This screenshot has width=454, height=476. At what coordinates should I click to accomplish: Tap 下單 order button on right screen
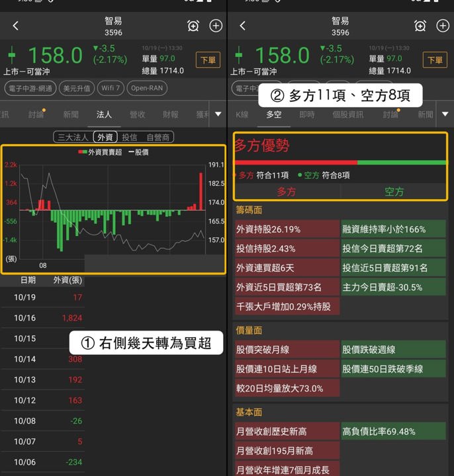[x=435, y=59]
